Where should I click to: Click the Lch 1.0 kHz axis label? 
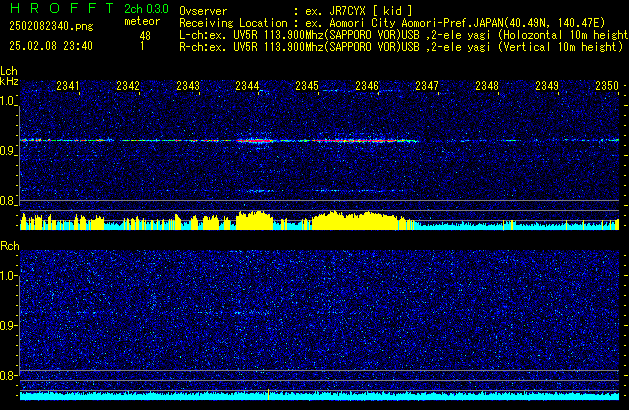(x=8, y=101)
